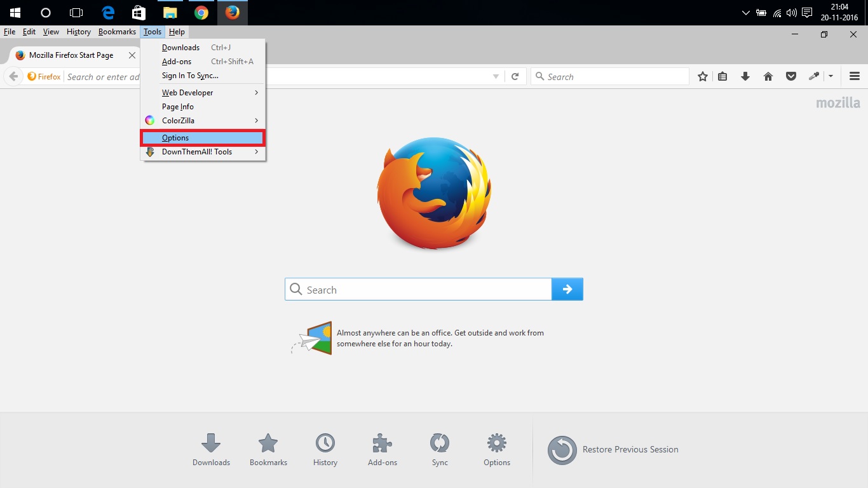Switch to Google Chrome on the taskbar

[x=201, y=13]
